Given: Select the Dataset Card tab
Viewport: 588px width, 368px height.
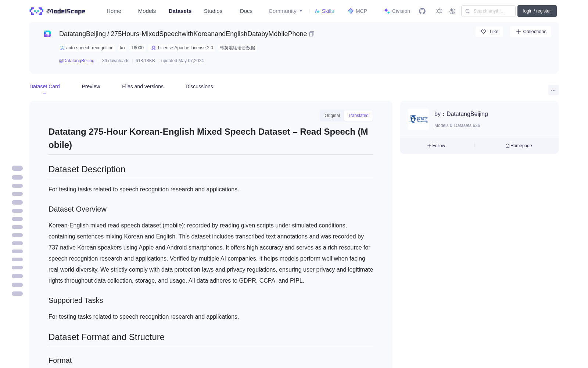Looking at the screenshot, I should (x=44, y=86).
